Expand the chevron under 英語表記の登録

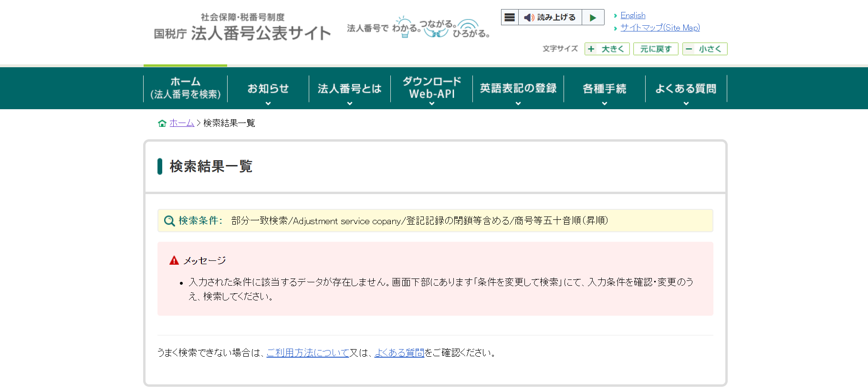click(x=518, y=103)
